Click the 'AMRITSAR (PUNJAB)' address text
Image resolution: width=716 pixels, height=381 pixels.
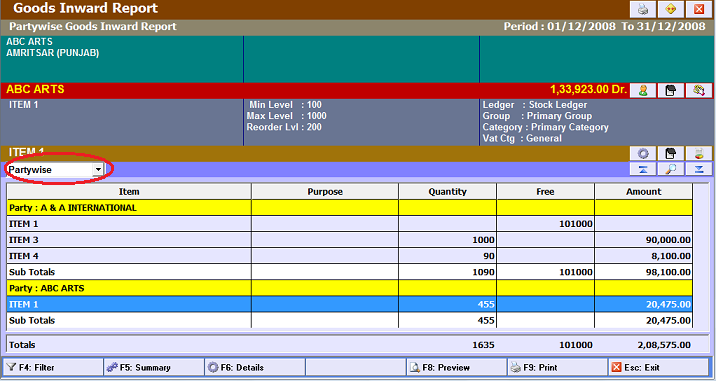pyautogui.click(x=53, y=53)
